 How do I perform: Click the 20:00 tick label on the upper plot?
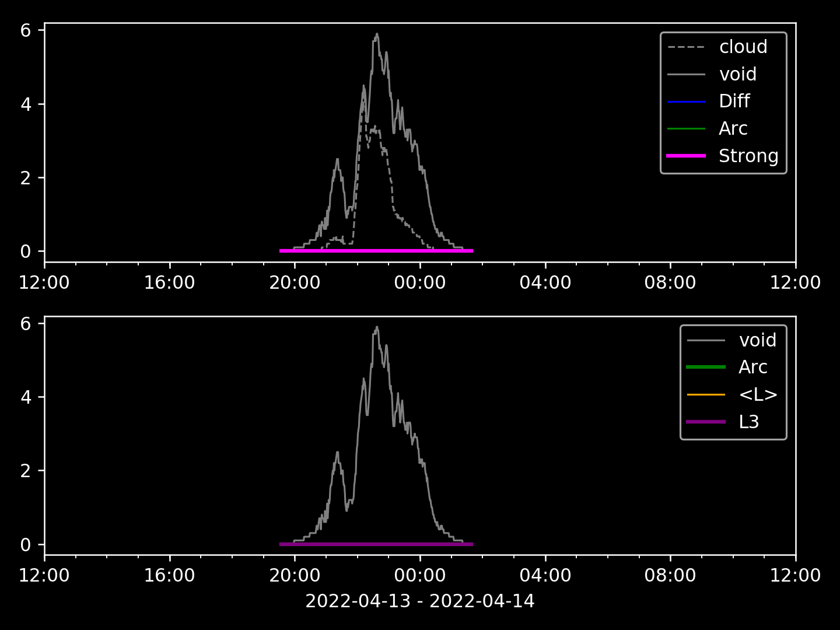pos(295,283)
